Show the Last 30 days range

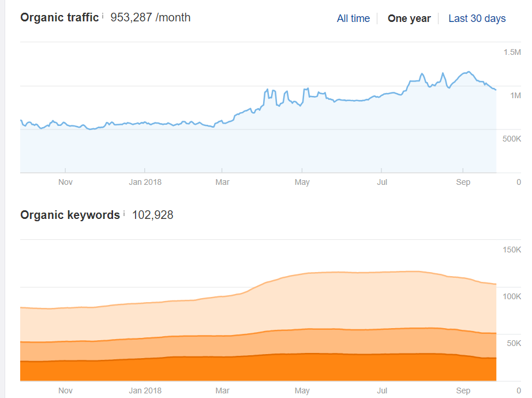[477, 18]
